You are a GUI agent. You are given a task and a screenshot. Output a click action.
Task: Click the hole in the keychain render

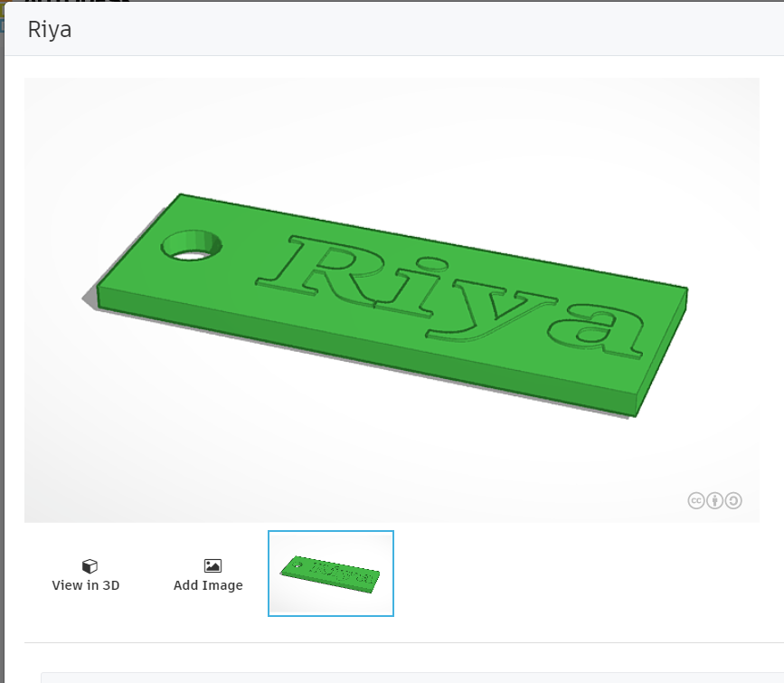(x=193, y=245)
